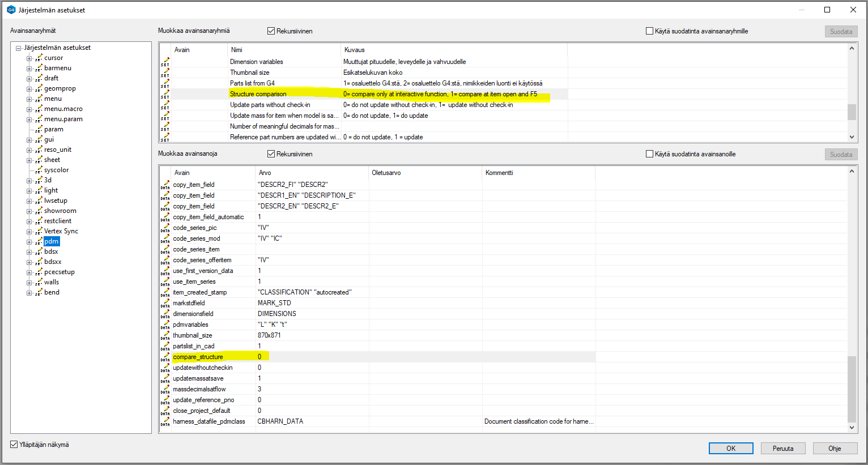Expand the pdm tree node
The height and width of the screenshot is (465, 868).
[29, 242]
